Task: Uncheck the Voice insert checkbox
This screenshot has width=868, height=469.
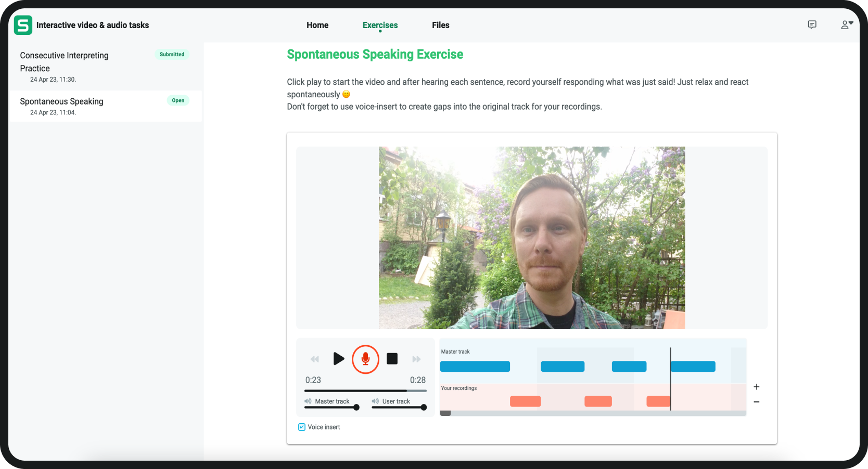Action: (302, 427)
